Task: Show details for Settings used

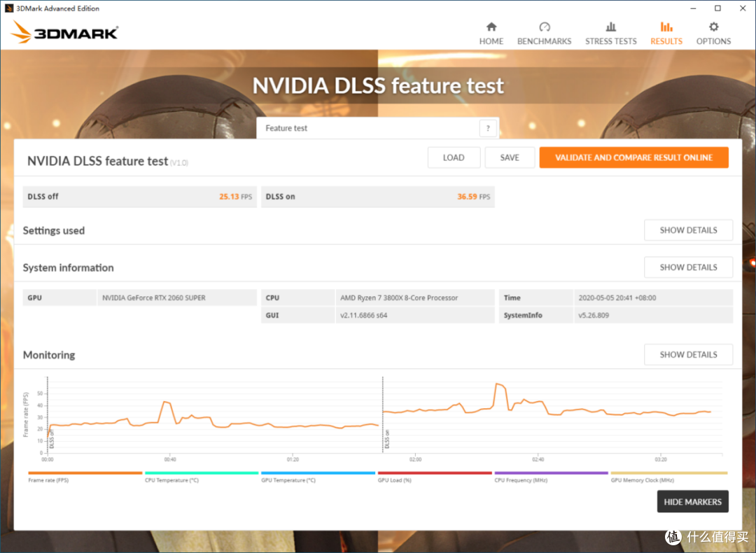Action: [x=688, y=230]
